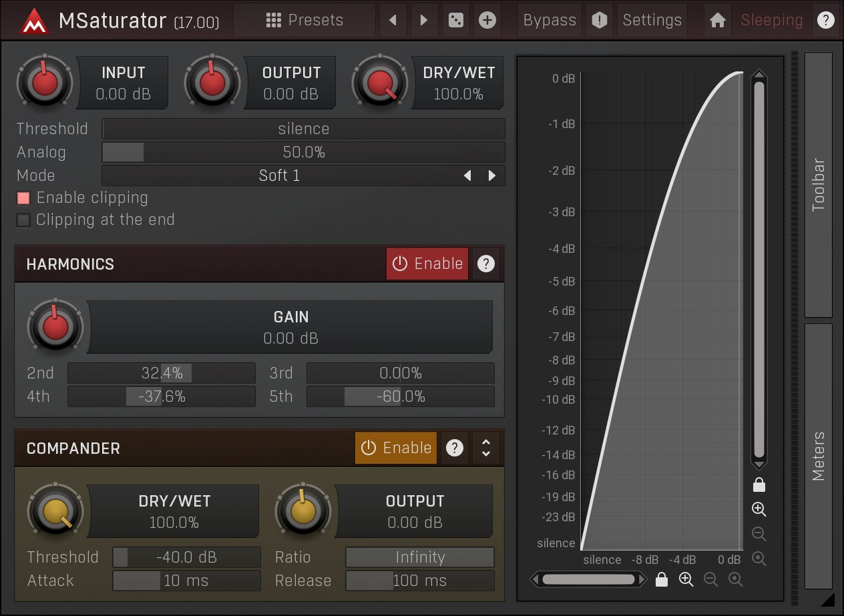Open the Settings button
This screenshot has height=616, width=844.
[652, 20]
